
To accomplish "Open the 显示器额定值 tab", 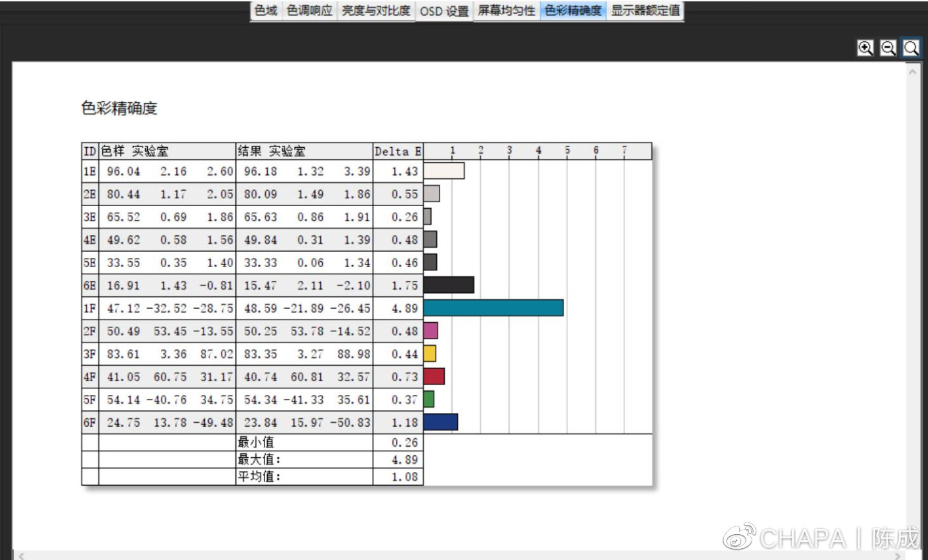I will coord(645,11).
